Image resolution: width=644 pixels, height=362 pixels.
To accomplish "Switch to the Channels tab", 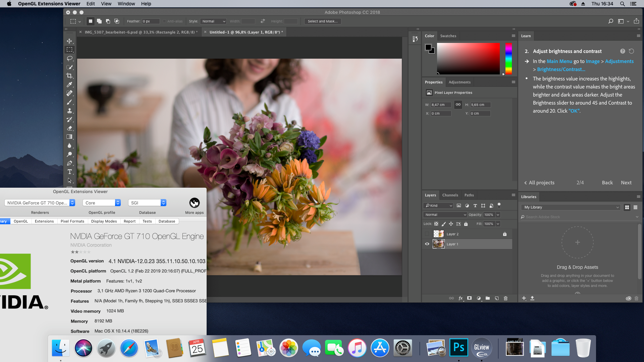I will click(450, 195).
